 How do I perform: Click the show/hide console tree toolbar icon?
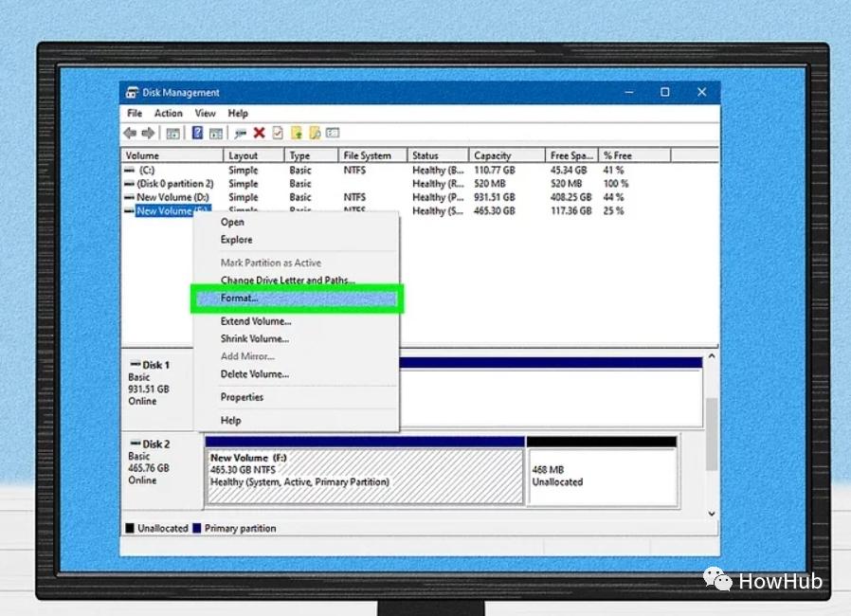172,134
